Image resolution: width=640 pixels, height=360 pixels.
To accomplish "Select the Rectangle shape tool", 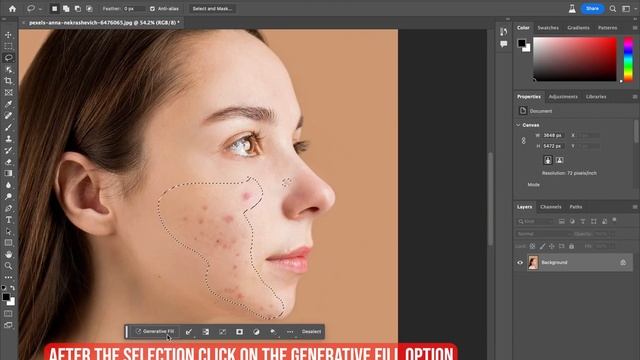I will pos(8,243).
